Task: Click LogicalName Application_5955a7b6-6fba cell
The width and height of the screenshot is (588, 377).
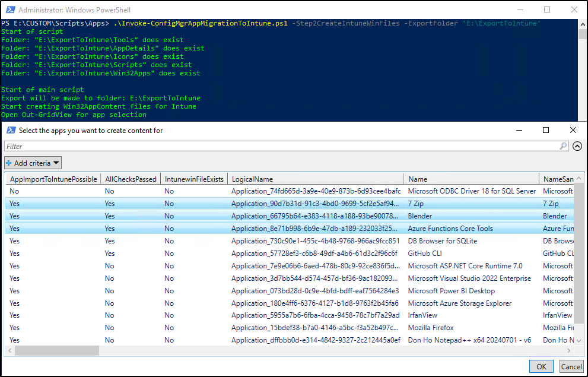Action: [316, 315]
